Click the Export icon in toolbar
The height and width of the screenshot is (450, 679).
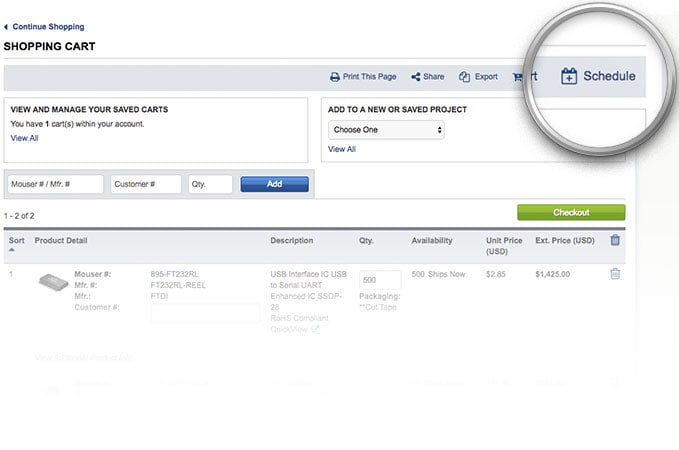click(464, 77)
